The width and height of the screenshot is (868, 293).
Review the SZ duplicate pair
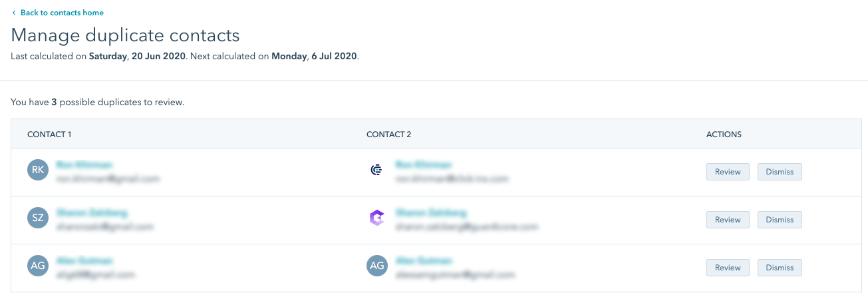tap(728, 220)
